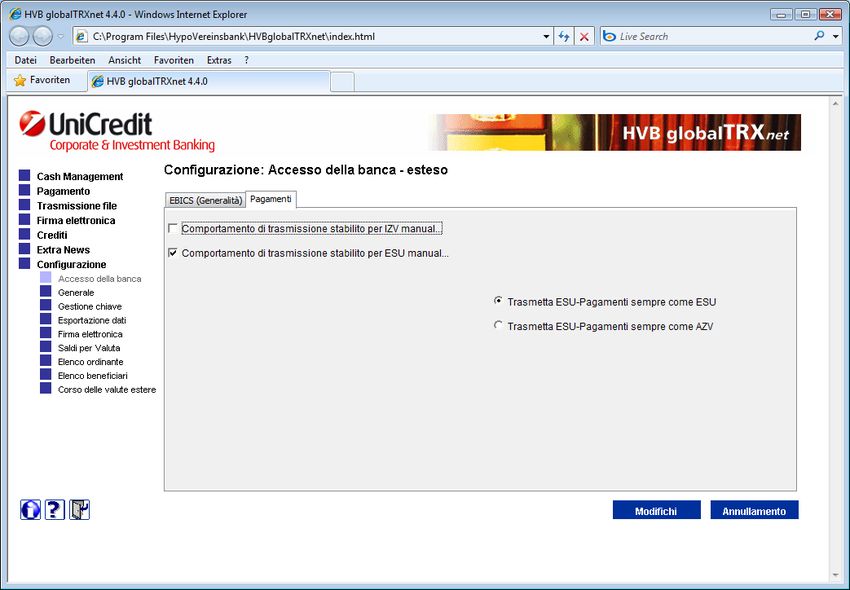This screenshot has height=590, width=850.
Task: Select 'sempre come AZV' radio option
Action: click(498, 326)
